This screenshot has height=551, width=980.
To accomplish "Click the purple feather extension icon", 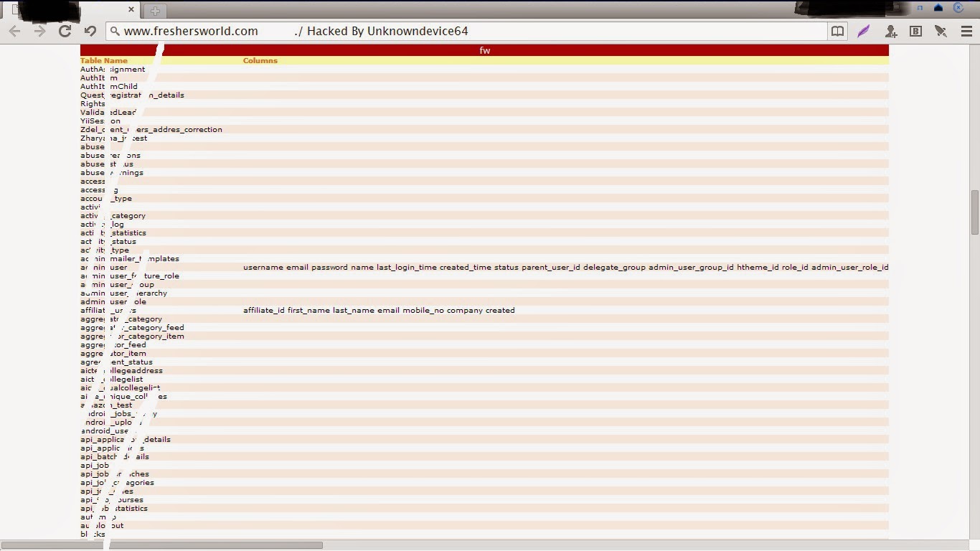I will point(864,31).
